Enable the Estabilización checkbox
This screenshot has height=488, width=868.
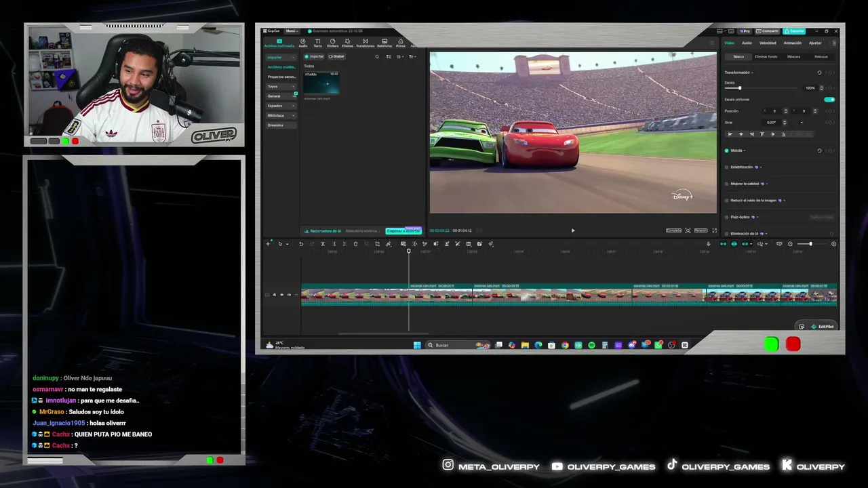(727, 167)
